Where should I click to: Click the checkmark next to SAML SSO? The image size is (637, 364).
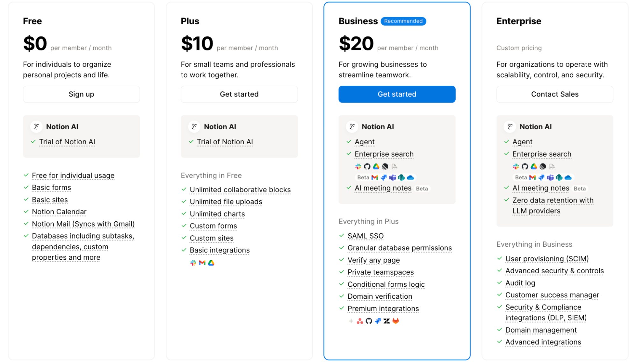click(341, 236)
